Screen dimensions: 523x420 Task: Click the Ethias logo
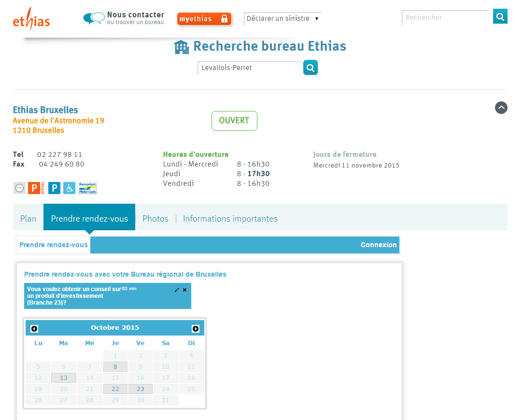31,19
